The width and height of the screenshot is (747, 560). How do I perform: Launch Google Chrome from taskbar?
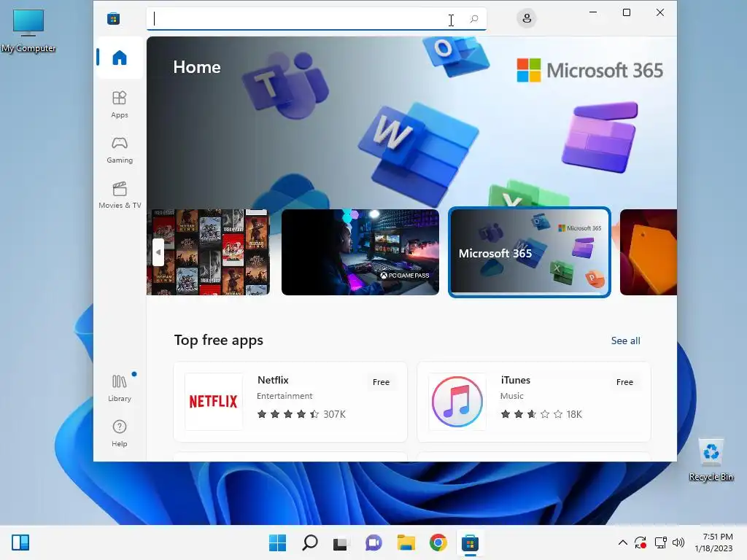coord(438,542)
